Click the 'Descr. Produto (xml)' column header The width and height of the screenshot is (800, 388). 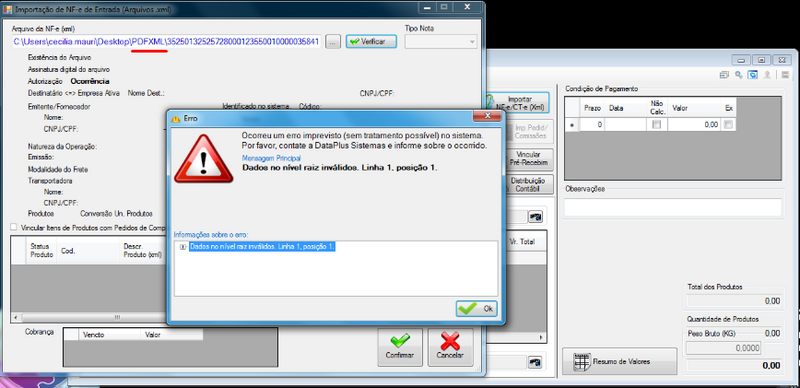[x=143, y=250]
